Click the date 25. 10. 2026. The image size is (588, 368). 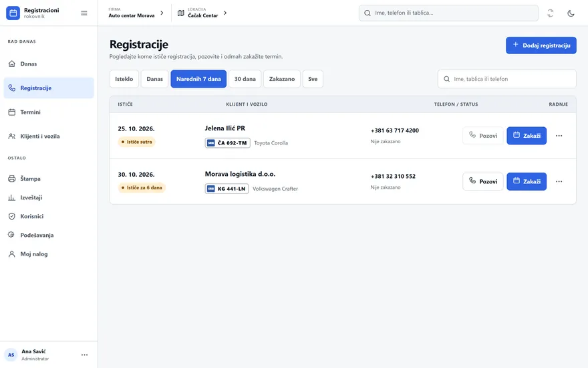136,128
